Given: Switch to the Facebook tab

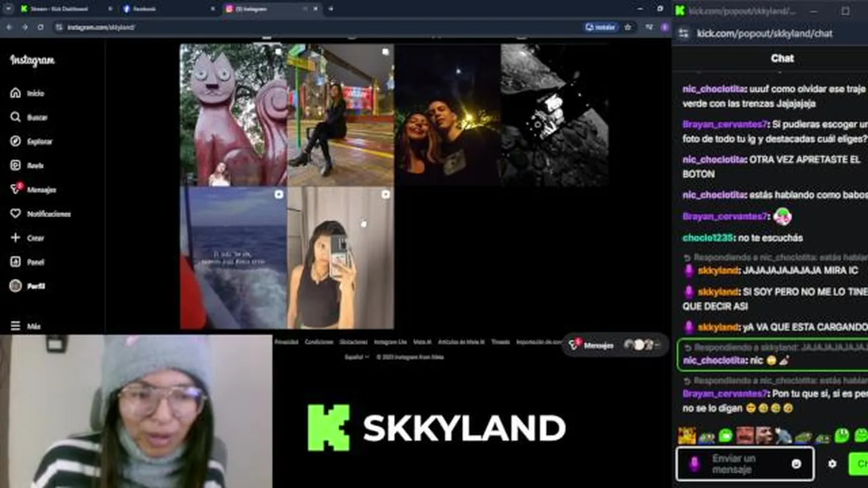Looking at the screenshot, I should [167, 9].
